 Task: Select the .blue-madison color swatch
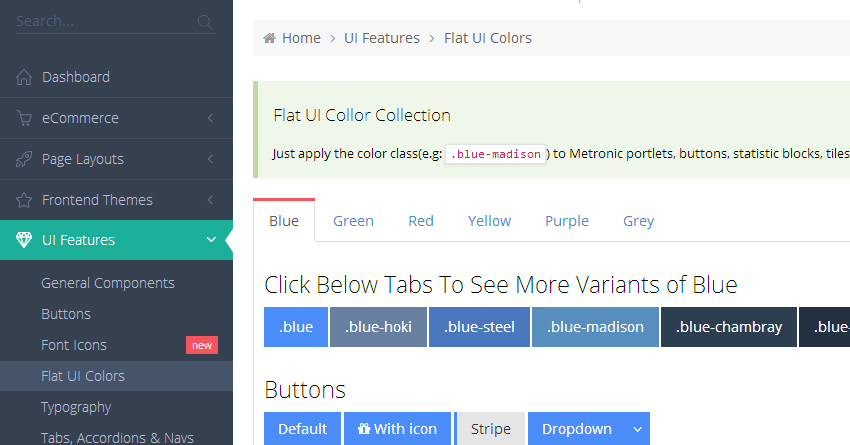coord(595,327)
